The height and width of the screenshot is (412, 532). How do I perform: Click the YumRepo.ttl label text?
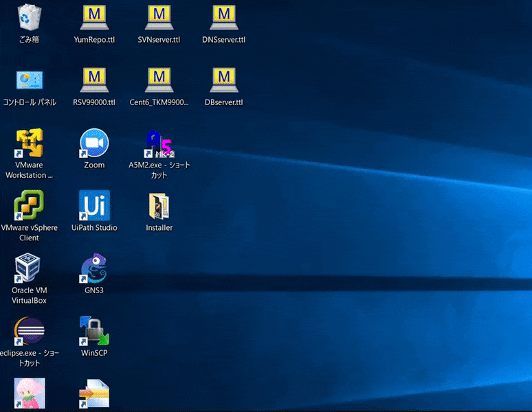pyautogui.click(x=94, y=40)
